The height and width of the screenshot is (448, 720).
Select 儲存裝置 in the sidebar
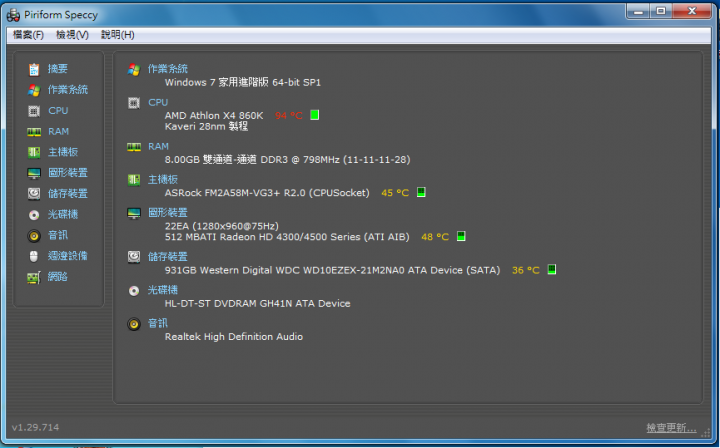[x=68, y=194]
